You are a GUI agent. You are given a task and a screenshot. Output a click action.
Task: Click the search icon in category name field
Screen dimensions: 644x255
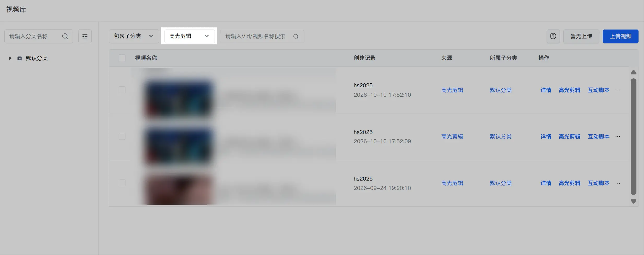65,36
